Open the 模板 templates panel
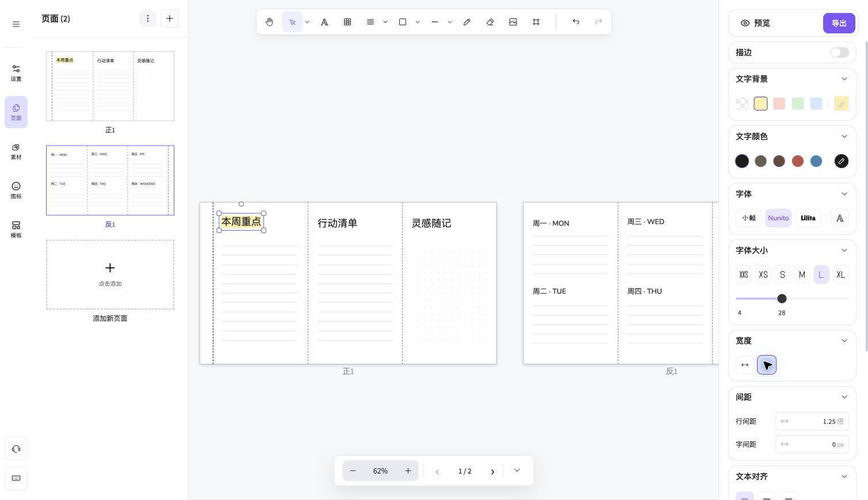The height and width of the screenshot is (500, 868). (x=16, y=230)
